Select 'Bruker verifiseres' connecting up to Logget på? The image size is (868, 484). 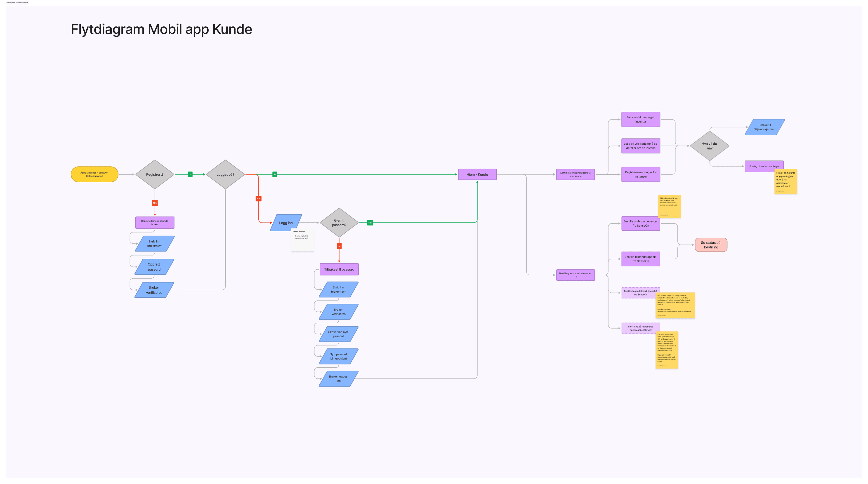pyautogui.click(x=154, y=290)
